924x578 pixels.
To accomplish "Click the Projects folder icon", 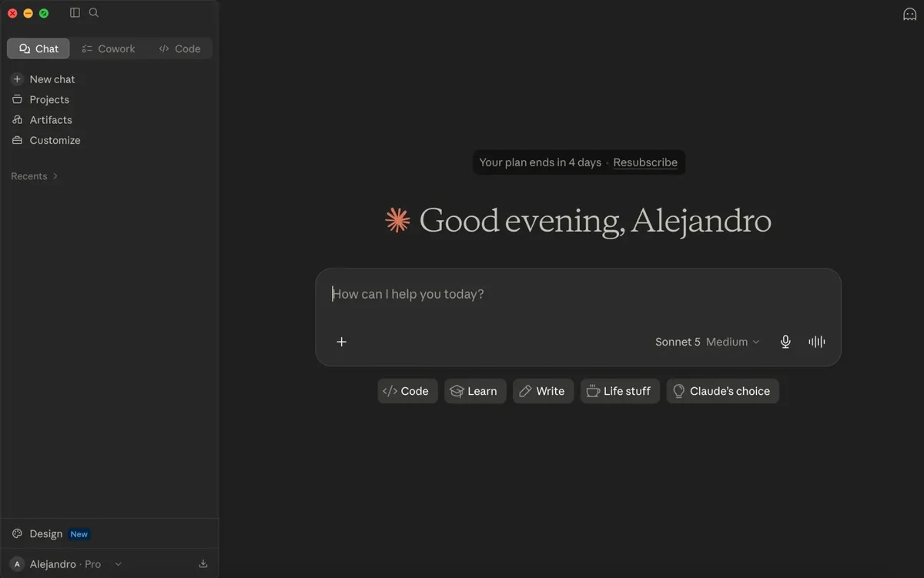I will coord(17,99).
